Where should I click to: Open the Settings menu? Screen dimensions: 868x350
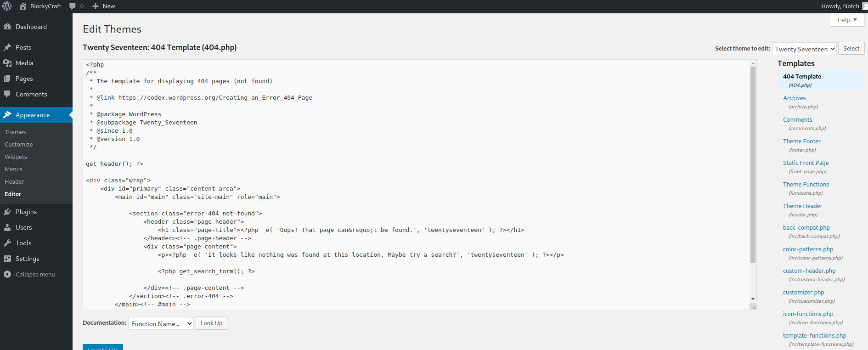(x=36, y=259)
